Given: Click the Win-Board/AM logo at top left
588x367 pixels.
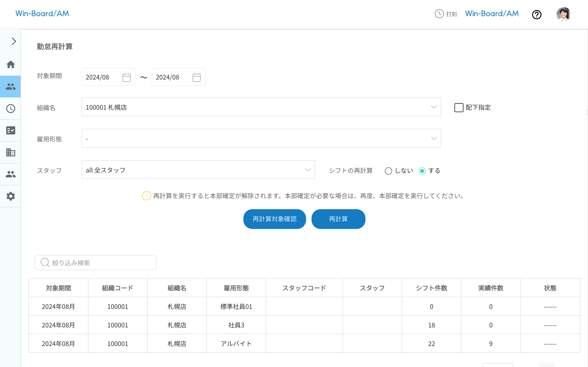Looking at the screenshot, I should pos(42,14).
